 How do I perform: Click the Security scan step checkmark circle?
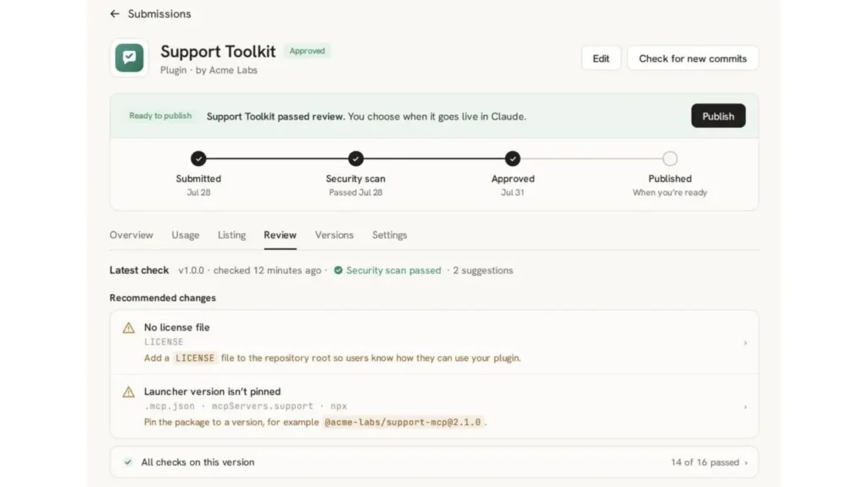click(355, 159)
